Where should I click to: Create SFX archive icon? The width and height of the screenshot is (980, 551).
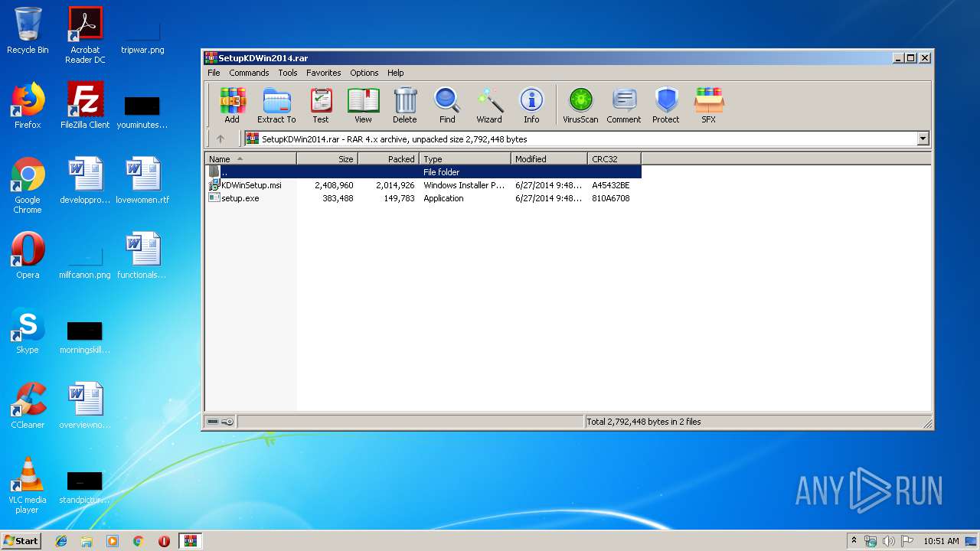[x=709, y=106]
